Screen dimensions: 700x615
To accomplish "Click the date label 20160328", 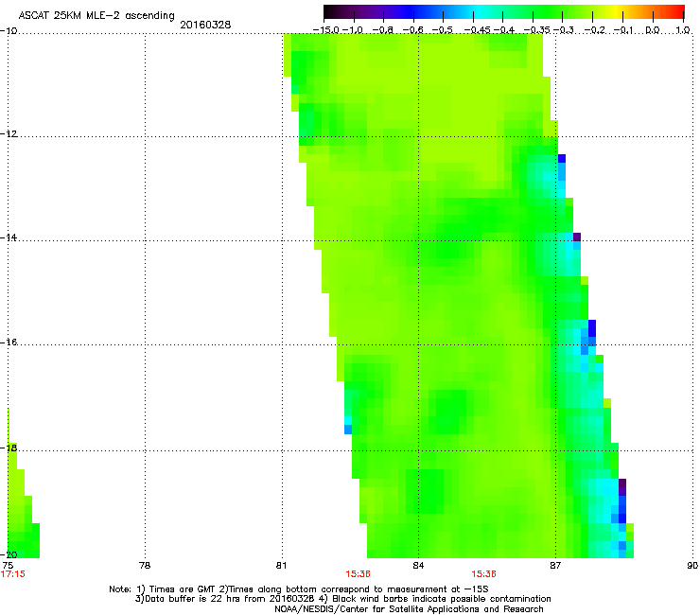I will 205,25.
